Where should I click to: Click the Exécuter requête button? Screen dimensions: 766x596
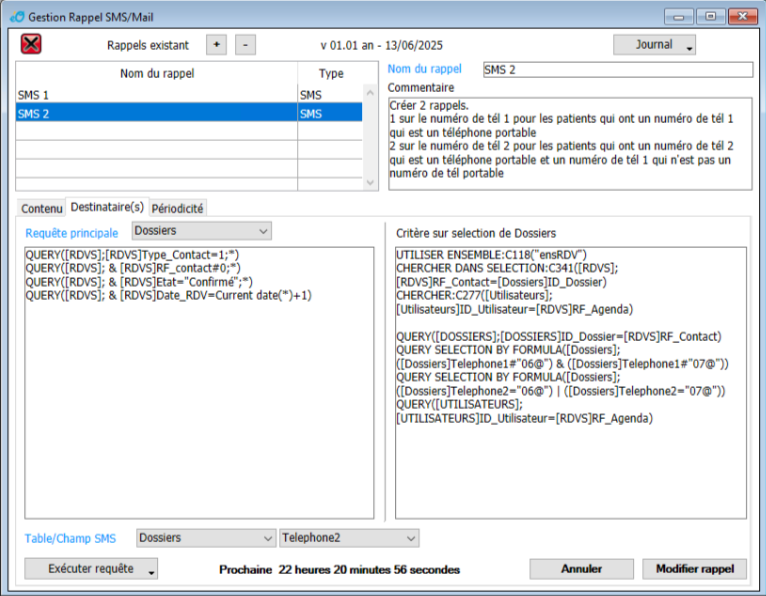click(91, 569)
